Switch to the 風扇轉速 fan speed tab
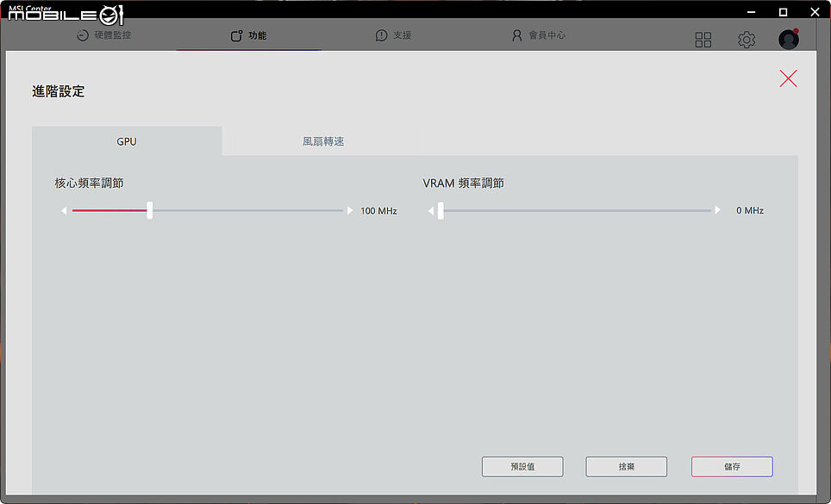Viewport: 831px width, 504px height. (x=322, y=141)
